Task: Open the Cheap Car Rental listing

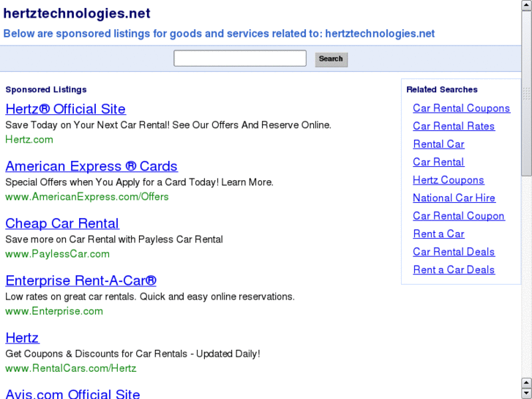Action: click(62, 223)
